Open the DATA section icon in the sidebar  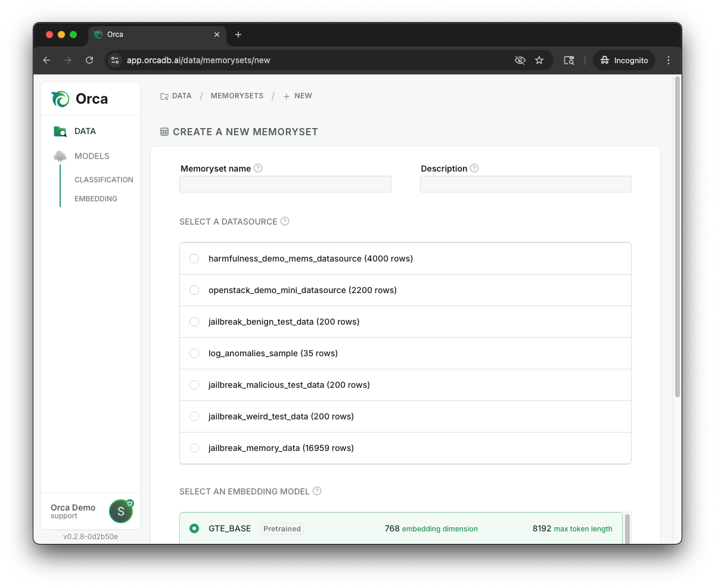(x=60, y=132)
